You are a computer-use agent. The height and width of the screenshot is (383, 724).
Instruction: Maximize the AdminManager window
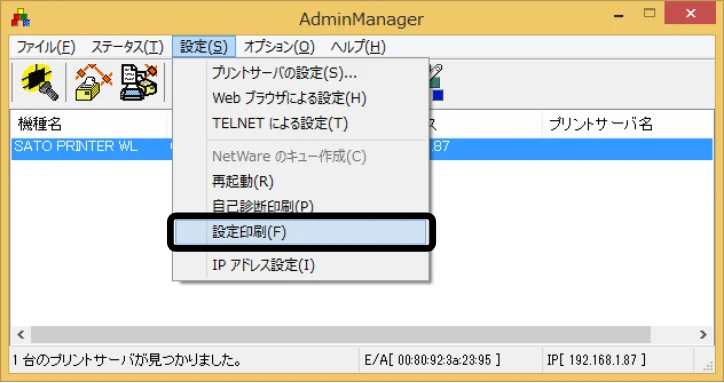[x=650, y=13]
